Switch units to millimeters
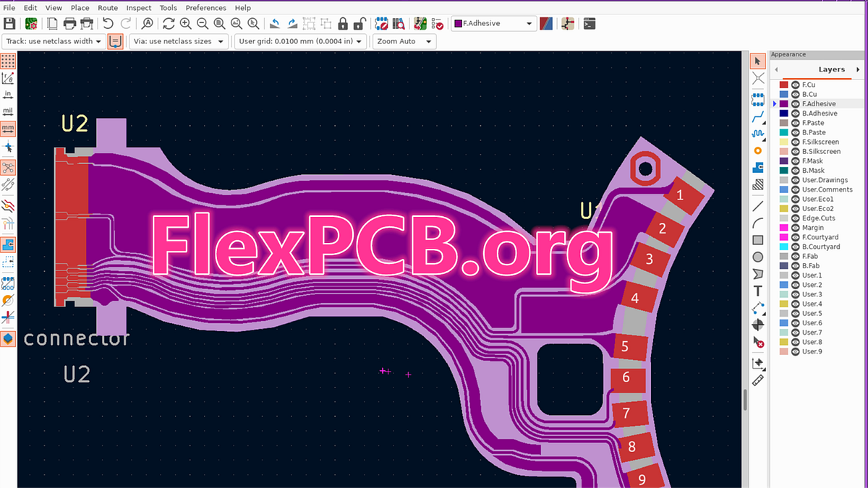 (x=8, y=128)
